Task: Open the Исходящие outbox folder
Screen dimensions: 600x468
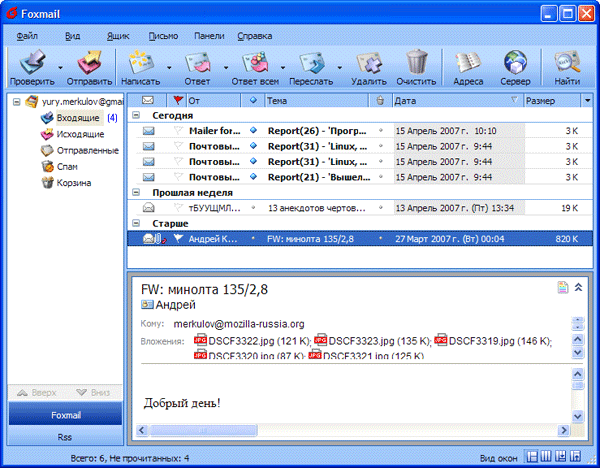Action: tap(80, 134)
